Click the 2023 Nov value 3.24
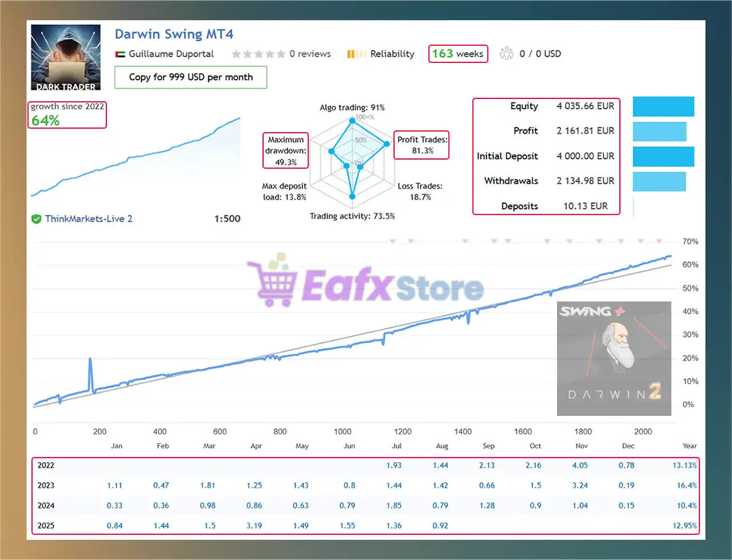Image resolution: width=732 pixels, height=560 pixels. pos(580,486)
